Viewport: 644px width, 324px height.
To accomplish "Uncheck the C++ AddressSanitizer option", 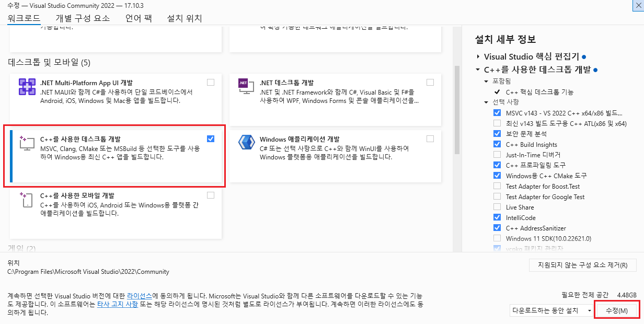I will 497,228.
